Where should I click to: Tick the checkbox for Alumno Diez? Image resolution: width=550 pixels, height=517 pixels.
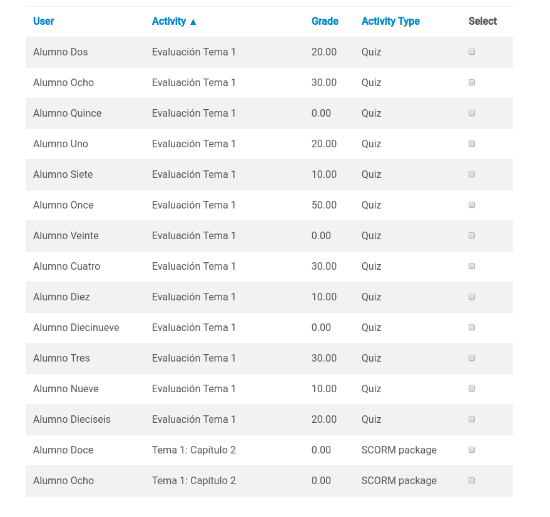coord(472,297)
